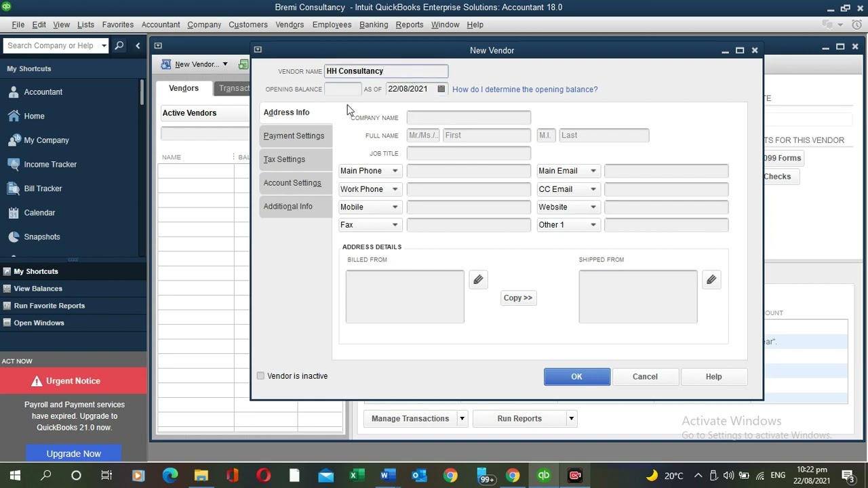This screenshot has height=488, width=868.
Task: Open the Banking menu
Action: coord(374,24)
